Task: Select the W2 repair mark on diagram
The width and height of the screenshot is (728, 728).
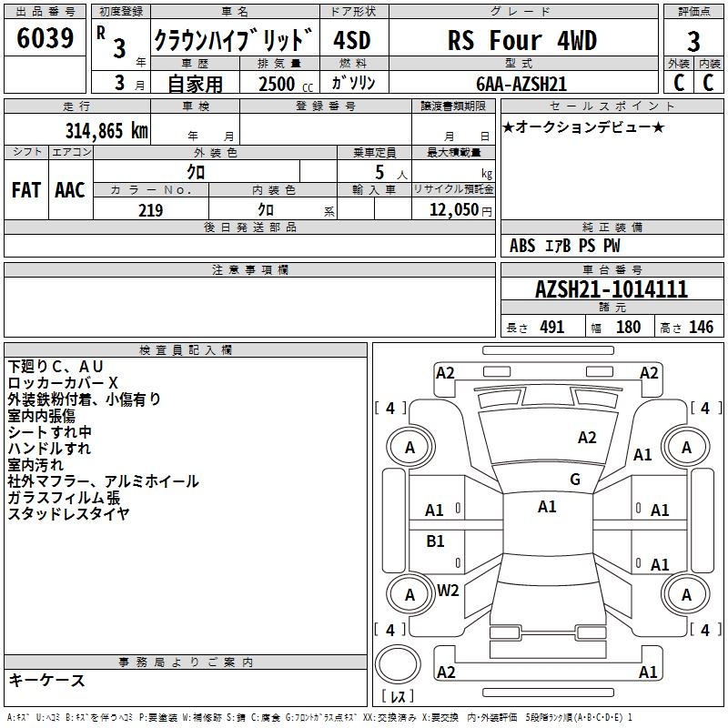Action: click(448, 591)
